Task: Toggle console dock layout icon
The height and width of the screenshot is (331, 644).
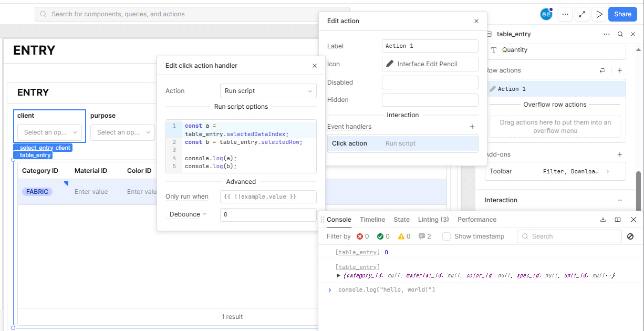Action: click(618, 220)
